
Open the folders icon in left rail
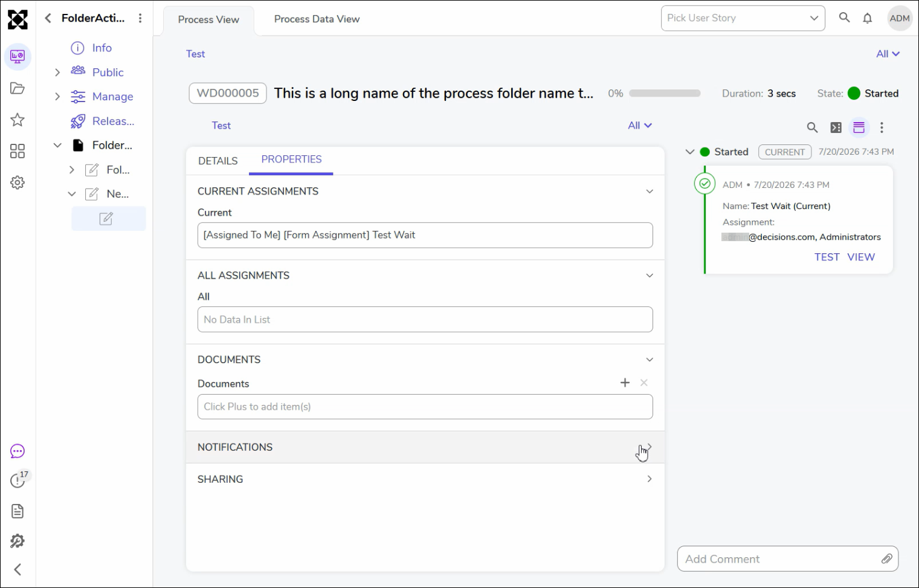click(18, 88)
